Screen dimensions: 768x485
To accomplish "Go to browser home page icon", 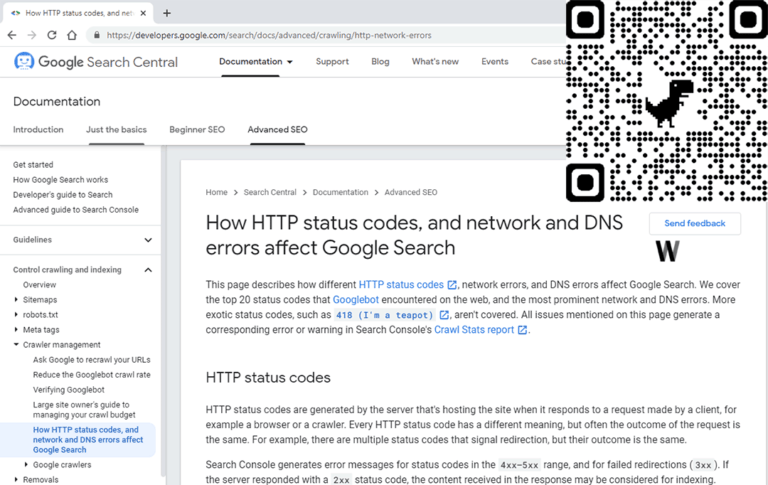I will [x=72, y=35].
